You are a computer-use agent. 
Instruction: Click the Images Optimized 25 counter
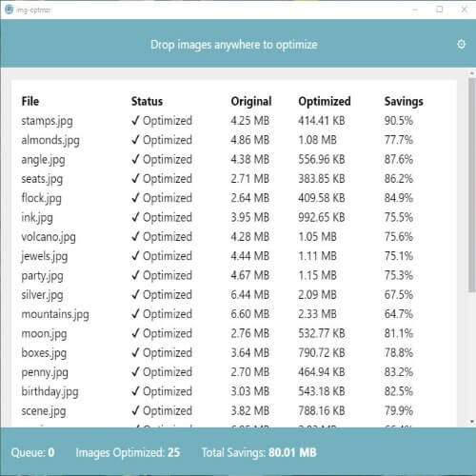point(128,453)
